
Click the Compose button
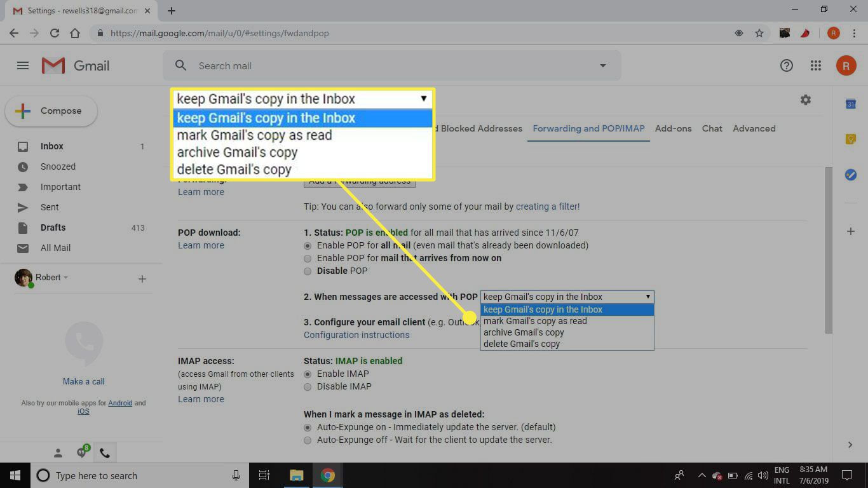pyautogui.click(x=51, y=111)
